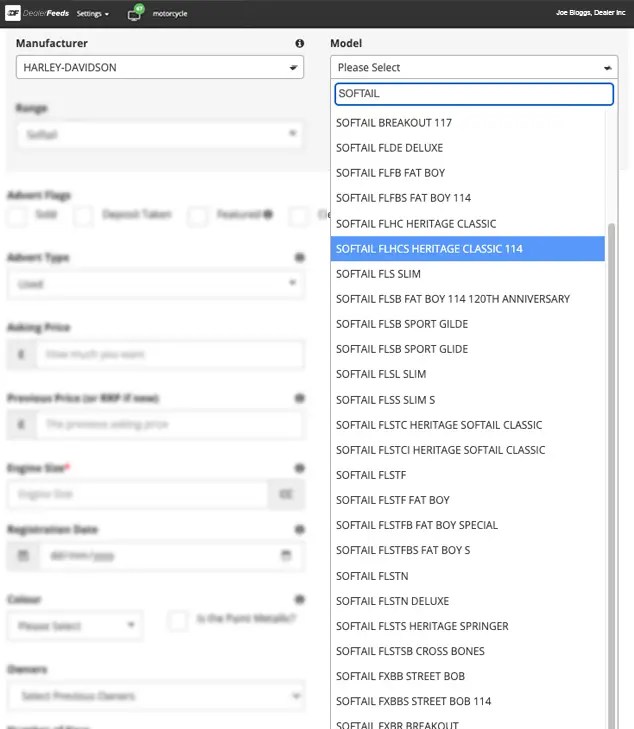Click the Previous Price help icon
The height and width of the screenshot is (729, 634).
[299, 398]
